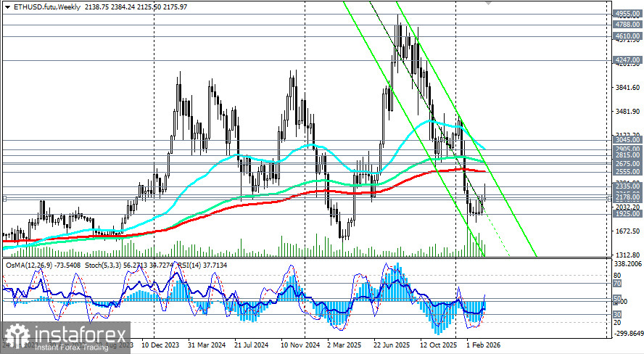The image size is (644, 354).
Task: Click the RSI(14) 37.7134 indicator label
Action: pos(203,265)
